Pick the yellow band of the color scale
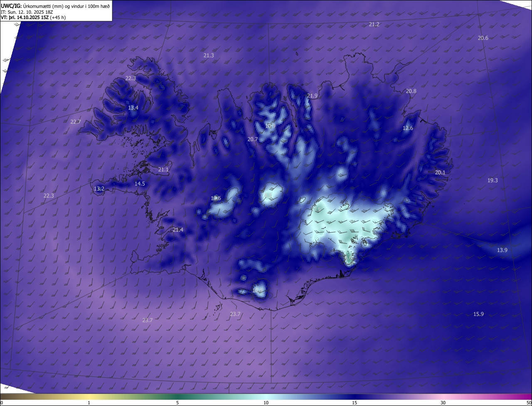 click(89, 396)
